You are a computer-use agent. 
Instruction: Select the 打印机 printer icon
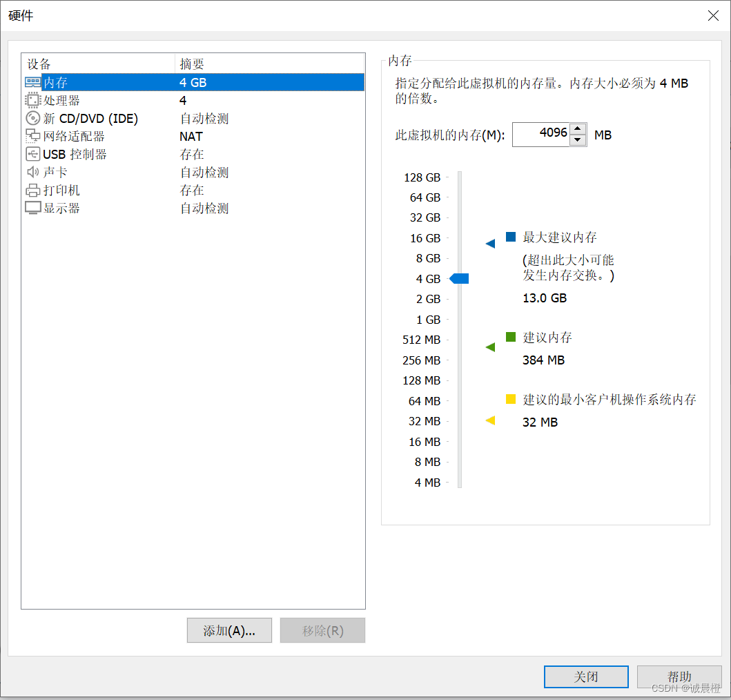[32, 190]
